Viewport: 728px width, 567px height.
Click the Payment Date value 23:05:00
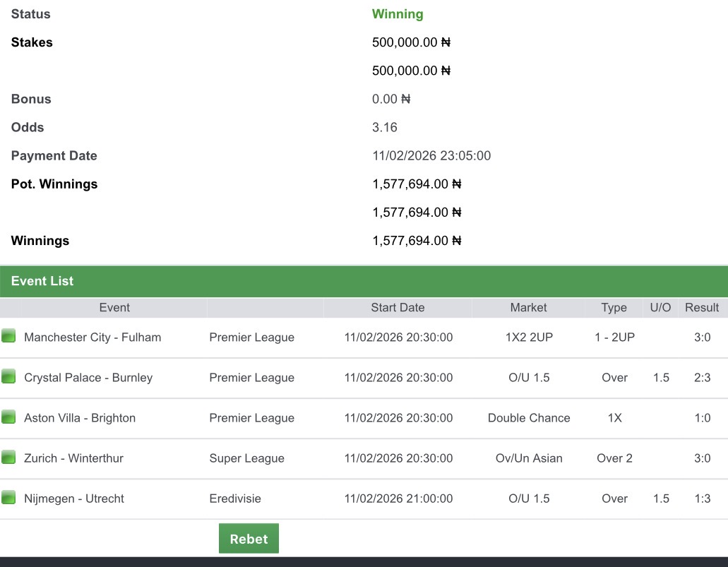tap(431, 155)
